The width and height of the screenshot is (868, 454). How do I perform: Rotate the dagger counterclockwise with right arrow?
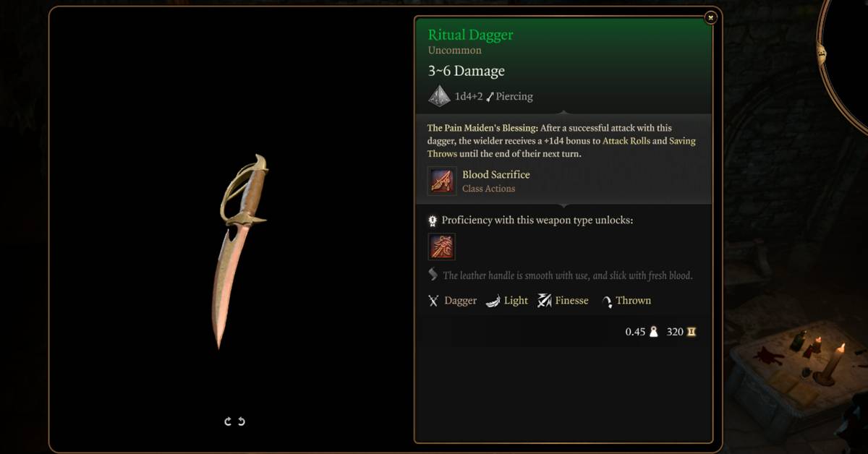coord(242,421)
